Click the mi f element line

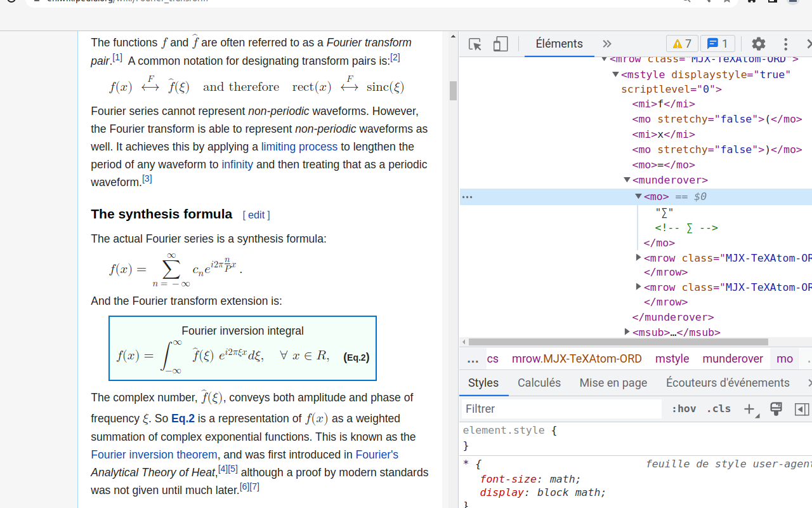coord(664,104)
